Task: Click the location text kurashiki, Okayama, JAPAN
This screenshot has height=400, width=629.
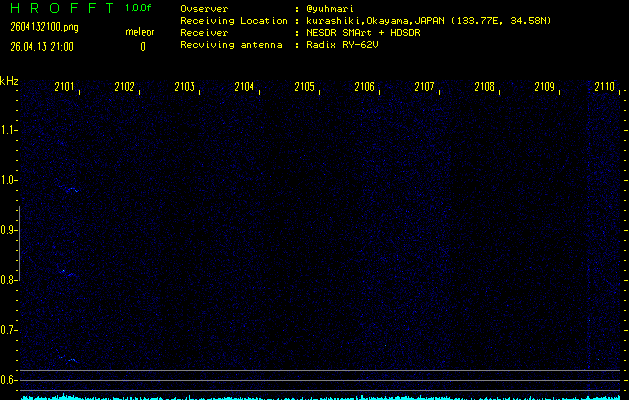Action: coord(376,21)
